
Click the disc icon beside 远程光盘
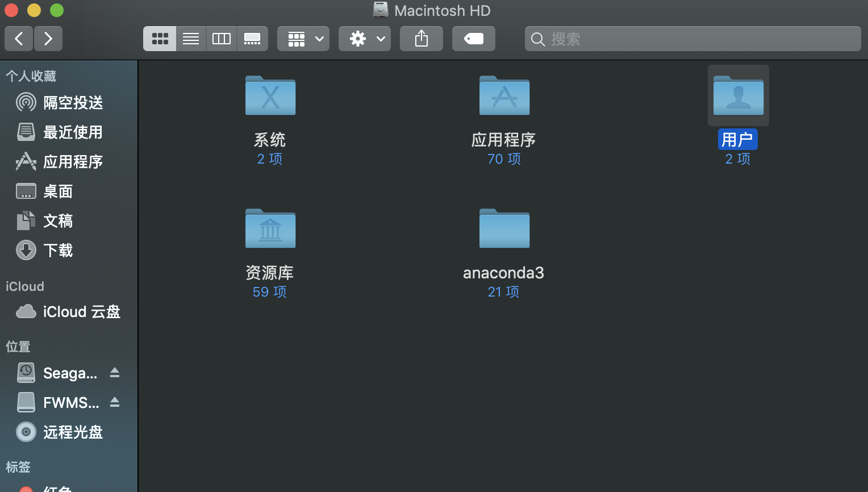coord(26,432)
